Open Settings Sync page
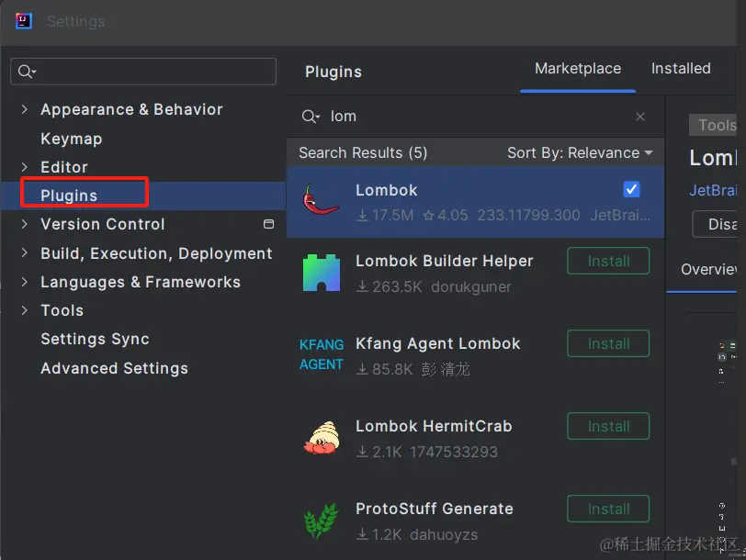The height and width of the screenshot is (560, 746). [x=96, y=339]
